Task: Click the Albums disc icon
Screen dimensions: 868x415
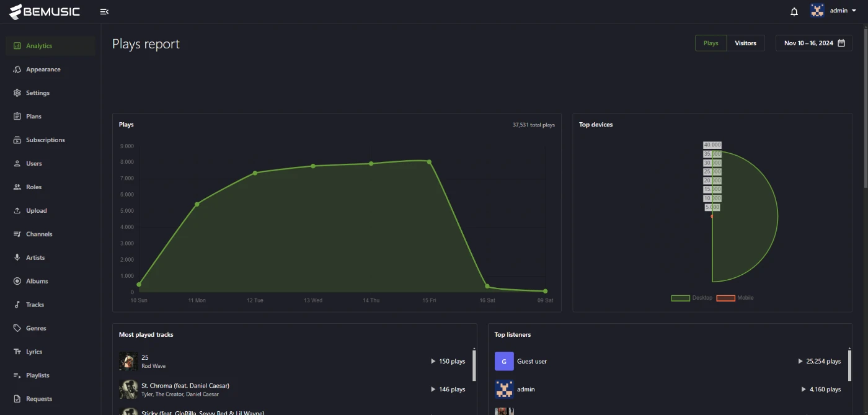Action: pos(17,282)
